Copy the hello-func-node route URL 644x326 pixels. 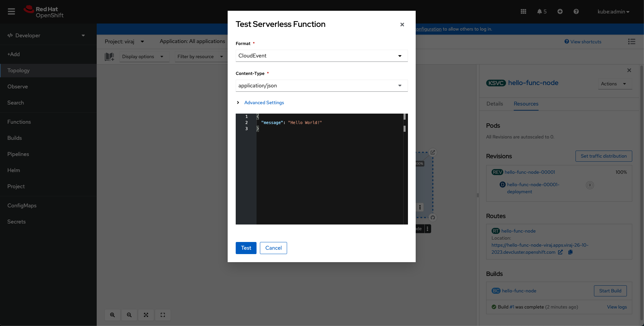pos(570,252)
